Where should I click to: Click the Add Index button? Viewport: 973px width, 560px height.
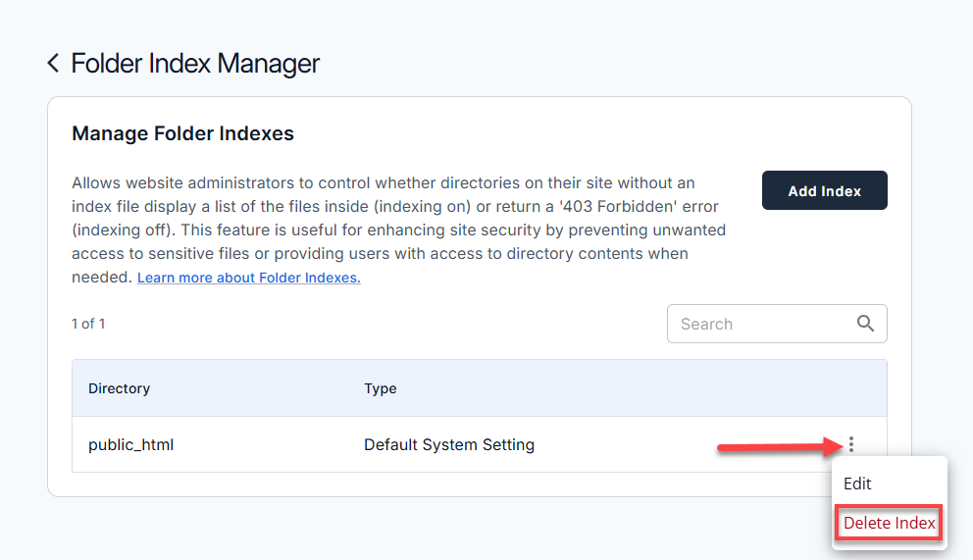click(824, 190)
